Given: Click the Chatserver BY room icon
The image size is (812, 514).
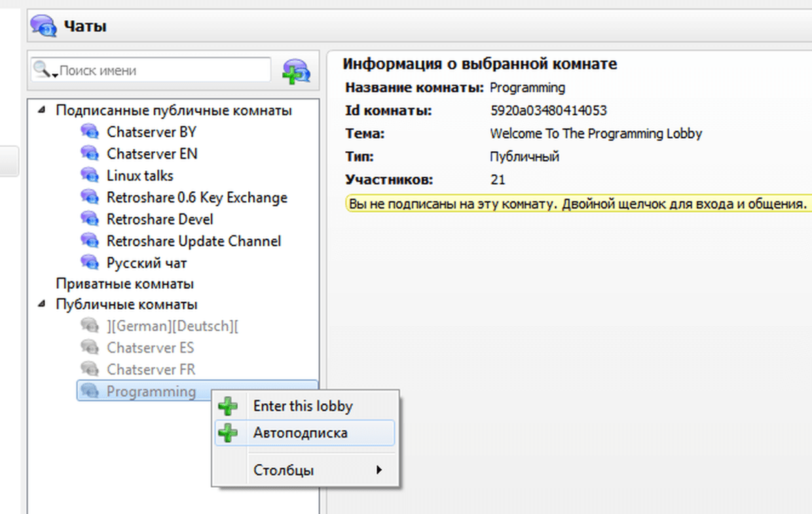Looking at the screenshot, I should [89, 132].
